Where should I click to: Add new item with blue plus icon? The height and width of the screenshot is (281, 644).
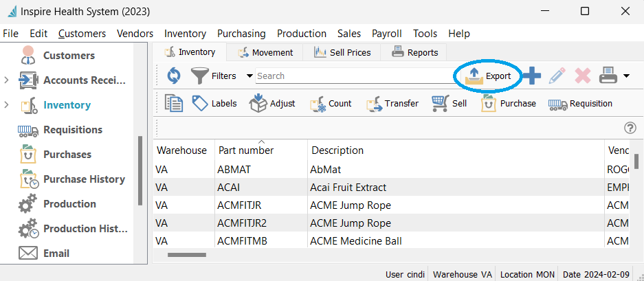pyautogui.click(x=532, y=76)
